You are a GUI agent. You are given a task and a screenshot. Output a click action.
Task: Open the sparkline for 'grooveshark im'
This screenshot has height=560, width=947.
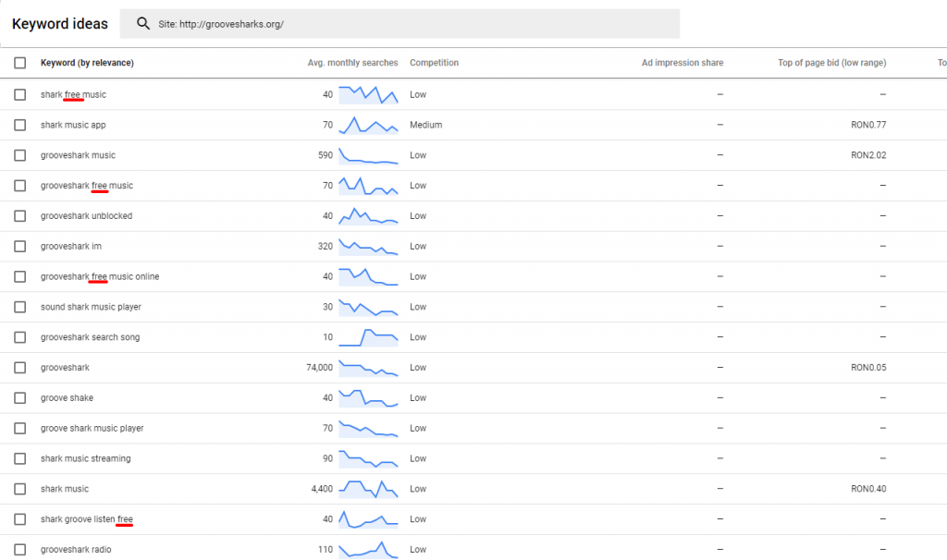pyautogui.click(x=368, y=246)
